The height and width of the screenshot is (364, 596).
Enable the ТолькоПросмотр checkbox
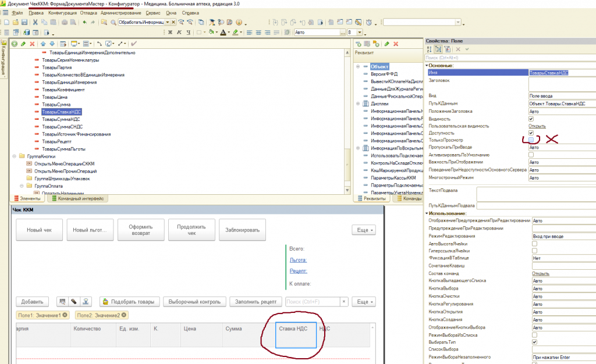pyautogui.click(x=531, y=140)
